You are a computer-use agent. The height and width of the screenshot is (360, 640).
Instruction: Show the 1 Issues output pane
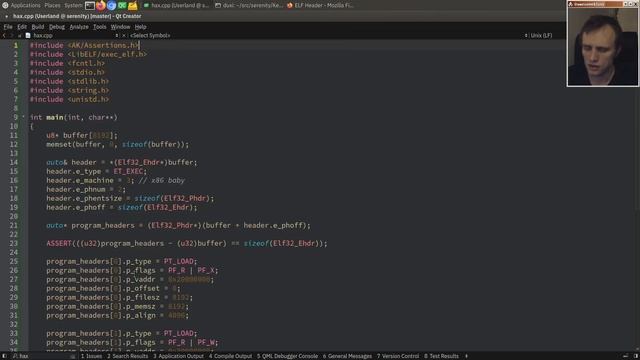(x=91, y=356)
